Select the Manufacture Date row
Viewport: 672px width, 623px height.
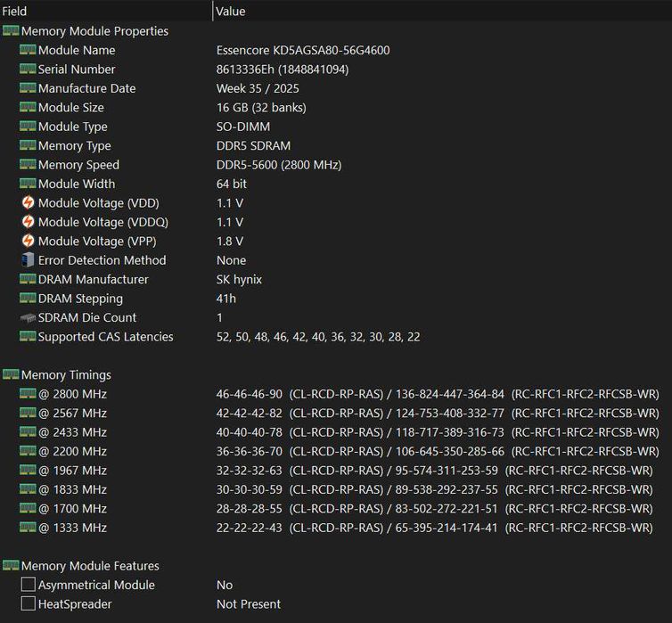[x=86, y=88]
